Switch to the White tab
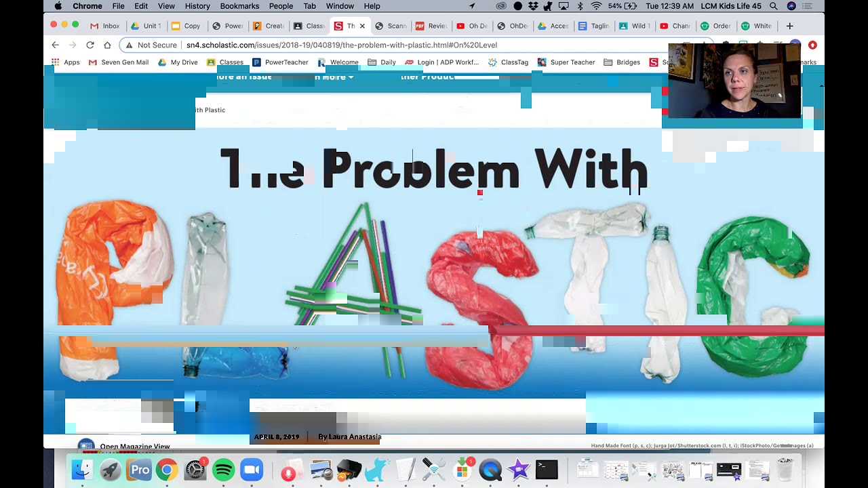 pos(757,26)
